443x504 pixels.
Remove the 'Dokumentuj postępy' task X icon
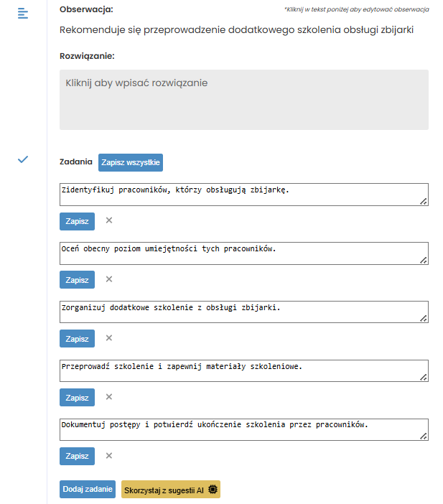109,455
